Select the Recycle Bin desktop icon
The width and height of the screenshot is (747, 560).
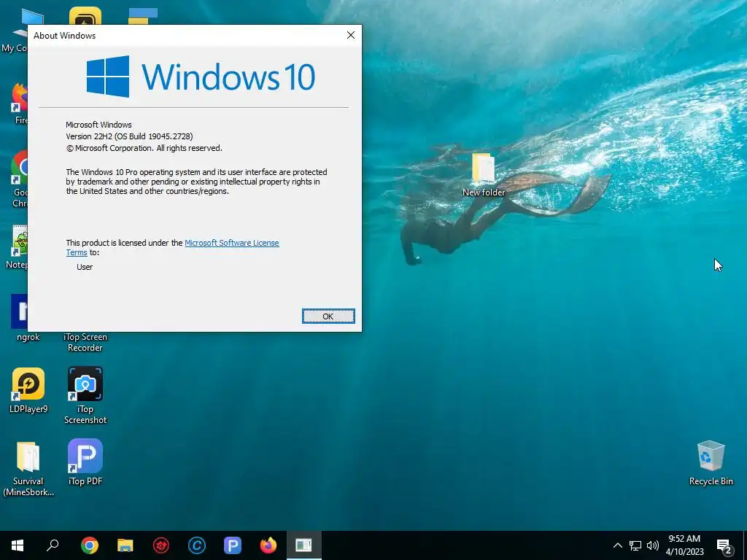click(x=711, y=463)
